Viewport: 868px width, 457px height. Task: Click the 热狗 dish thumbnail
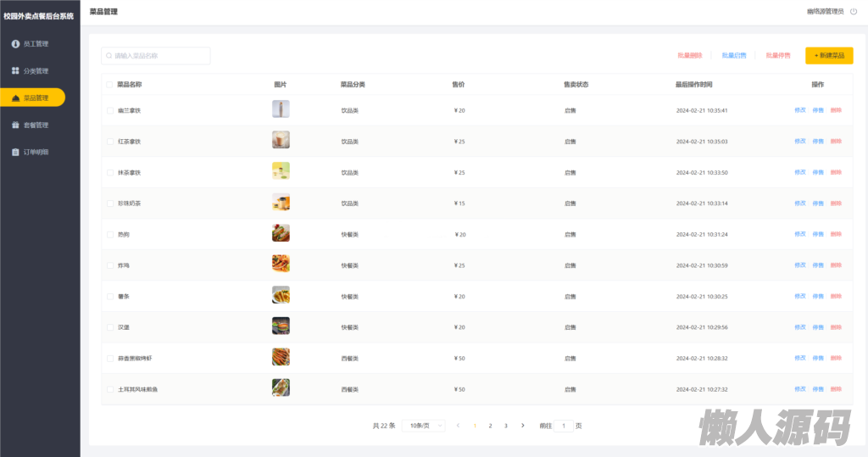click(281, 233)
